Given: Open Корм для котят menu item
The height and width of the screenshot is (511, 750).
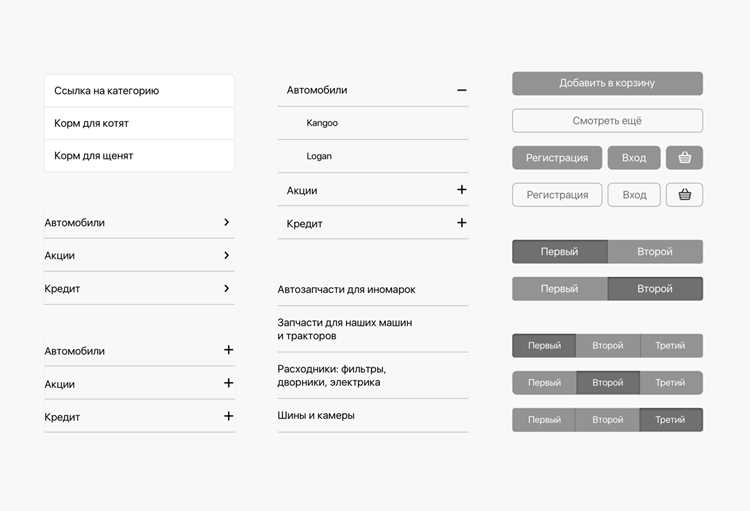Looking at the screenshot, I should tap(139, 123).
